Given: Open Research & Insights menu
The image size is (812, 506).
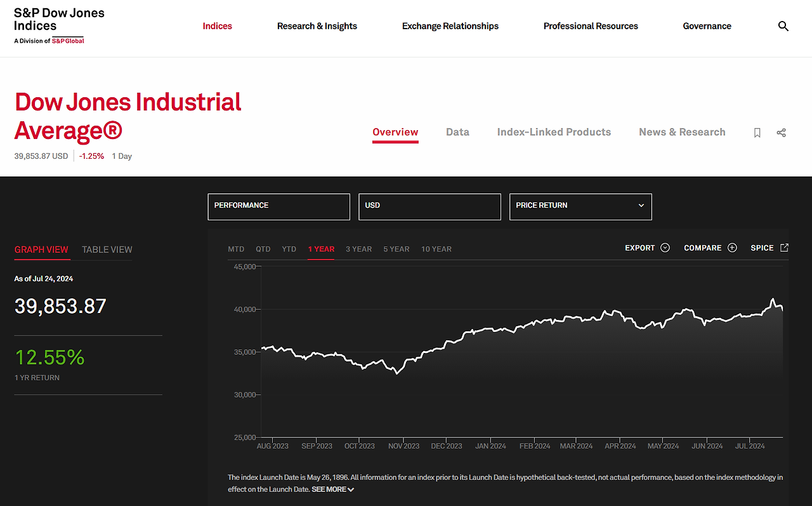Looking at the screenshot, I should click(x=317, y=26).
